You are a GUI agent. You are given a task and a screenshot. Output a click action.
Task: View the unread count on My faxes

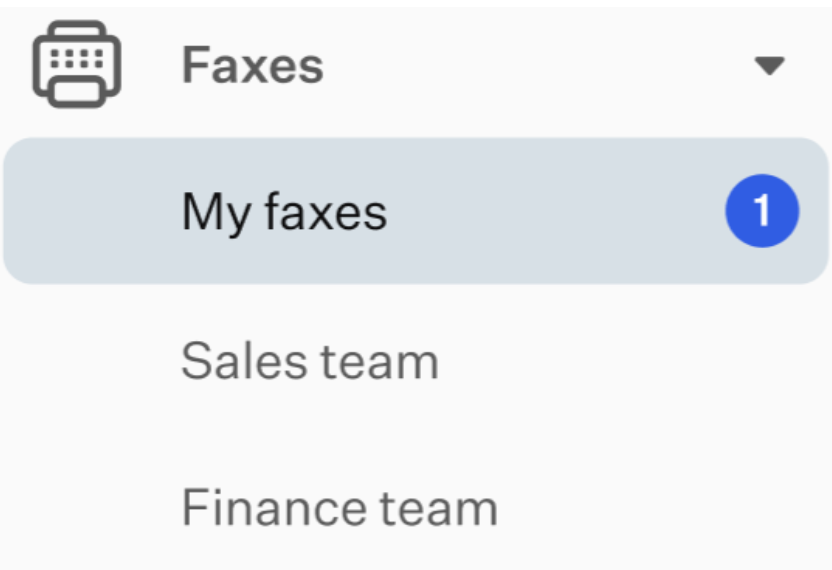click(x=762, y=211)
